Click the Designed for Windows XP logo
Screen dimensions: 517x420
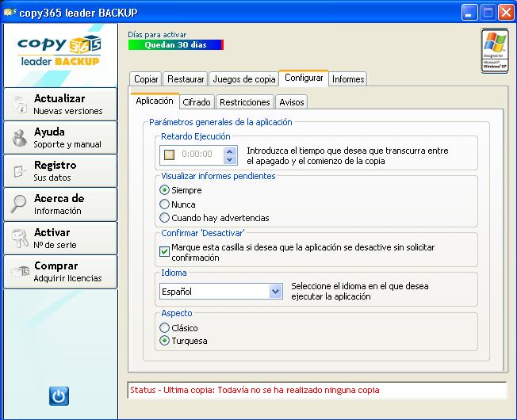[495, 51]
